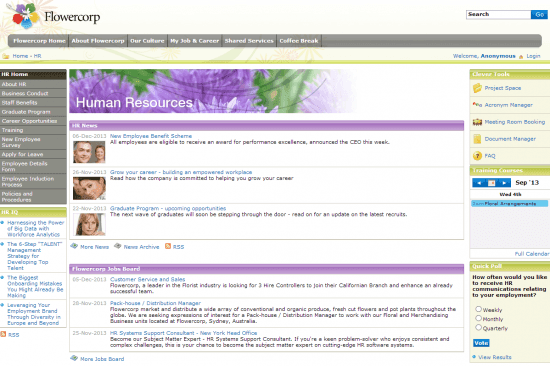The width and height of the screenshot is (550, 366).
Task: Open Flowercorp Home in the navigation bar
Action: click(39, 41)
